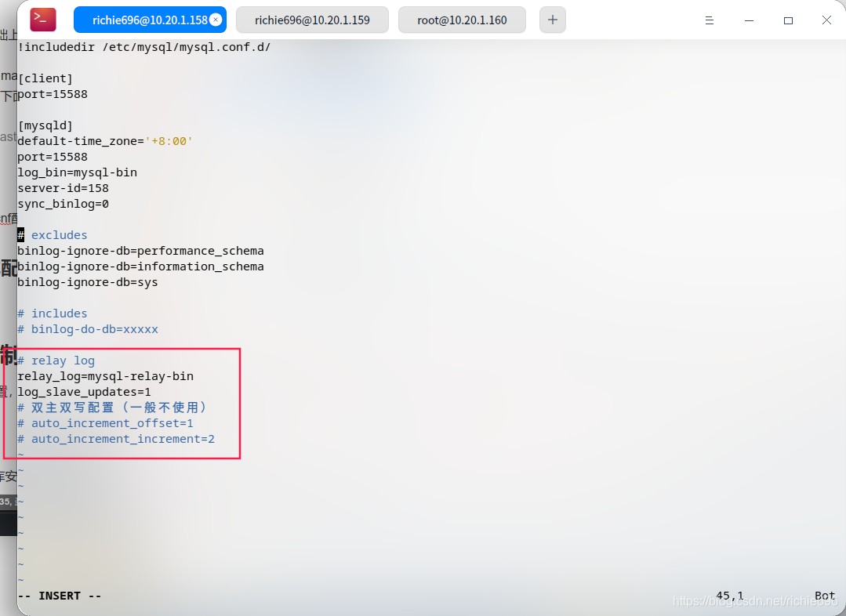
Task: Switch to the richie696@10.20.1.158 tab
Action: (x=150, y=20)
